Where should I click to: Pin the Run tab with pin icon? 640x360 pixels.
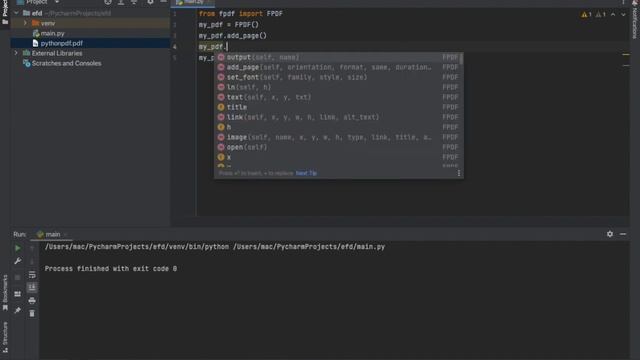(18, 311)
